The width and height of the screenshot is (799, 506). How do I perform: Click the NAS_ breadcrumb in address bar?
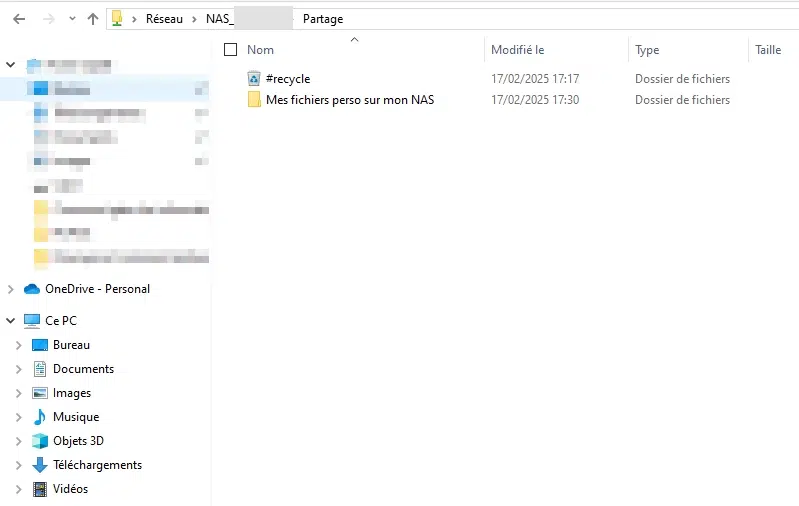click(220, 19)
